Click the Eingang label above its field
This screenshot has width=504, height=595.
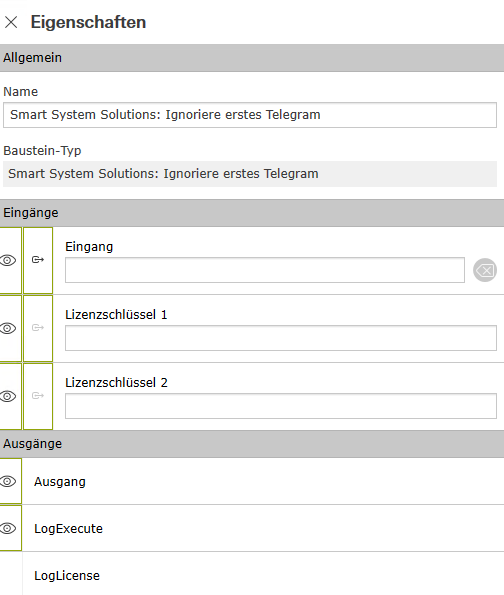pos(89,247)
